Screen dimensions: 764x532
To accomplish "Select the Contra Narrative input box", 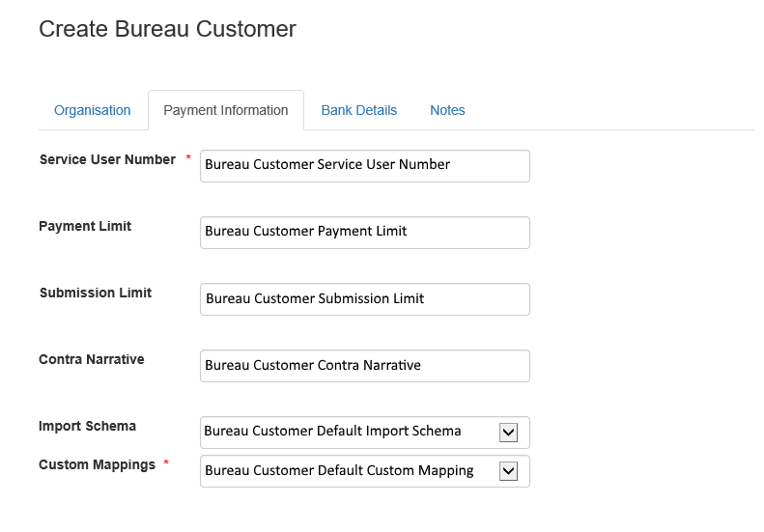I will coord(364,365).
